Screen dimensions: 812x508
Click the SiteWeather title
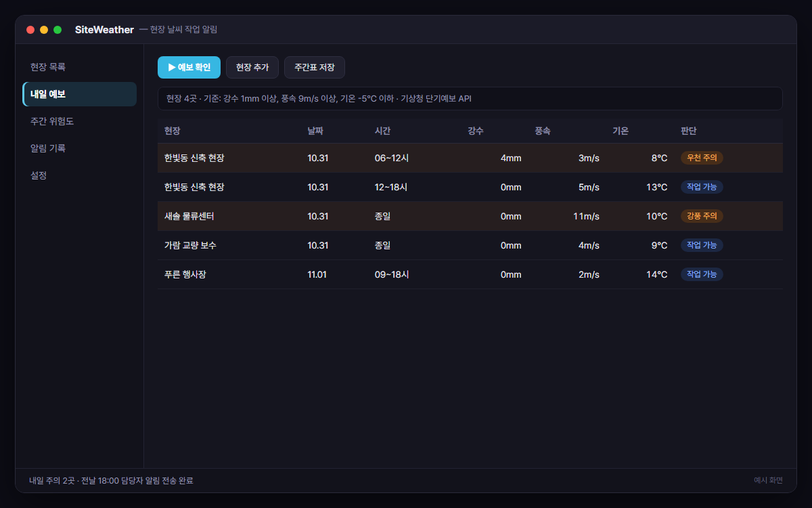point(104,30)
